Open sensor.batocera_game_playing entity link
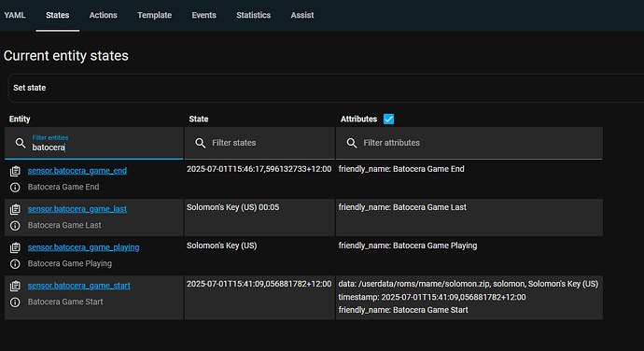The image size is (644, 351). [x=83, y=247]
